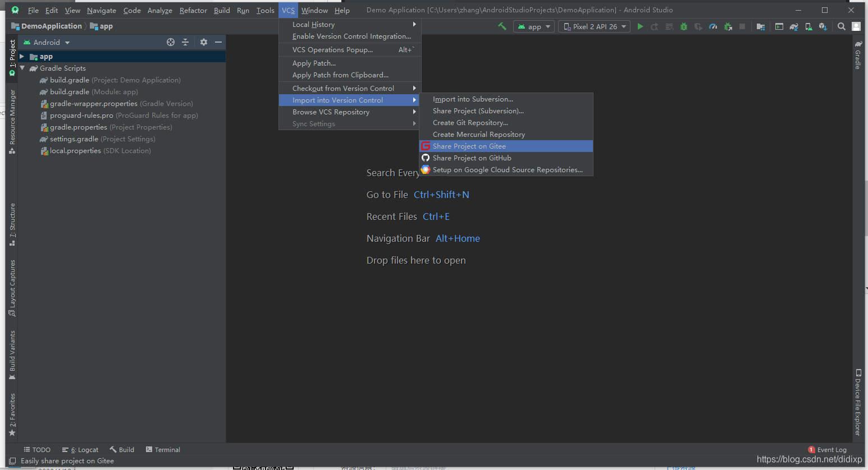
Task: Open the Terminal tool window tab
Action: coord(163,450)
